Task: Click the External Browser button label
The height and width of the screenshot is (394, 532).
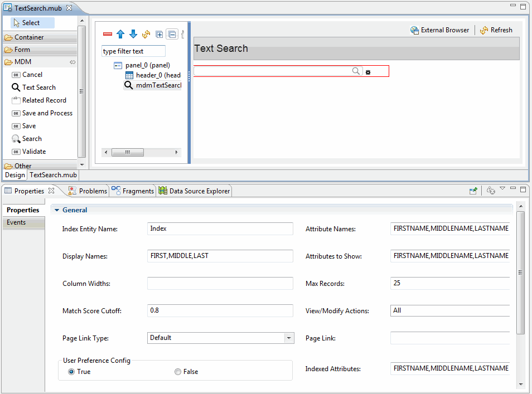Action: pyautogui.click(x=445, y=30)
